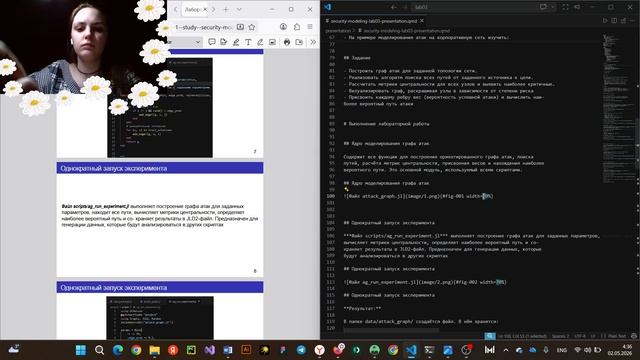Viewport: 640px width, 360px height.
Task: Change language mode via Plain Text status item
Action: (616, 336)
